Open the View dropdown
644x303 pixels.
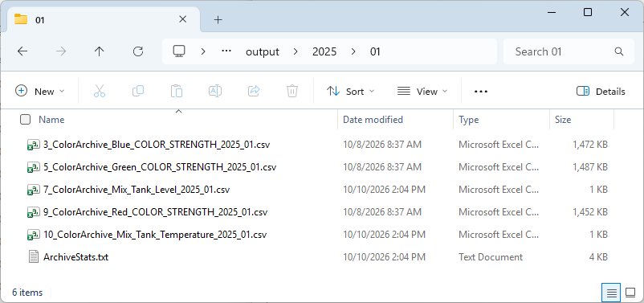click(x=422, y=92)
